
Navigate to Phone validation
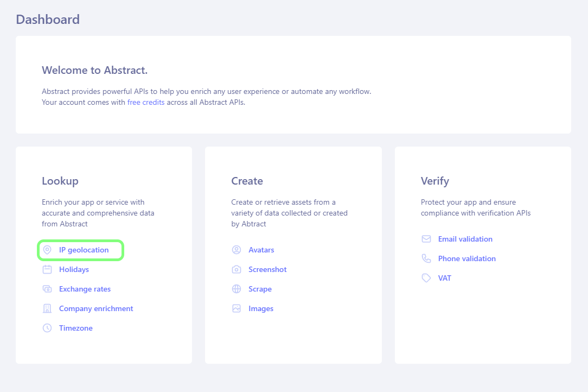[x=467, y=258]
